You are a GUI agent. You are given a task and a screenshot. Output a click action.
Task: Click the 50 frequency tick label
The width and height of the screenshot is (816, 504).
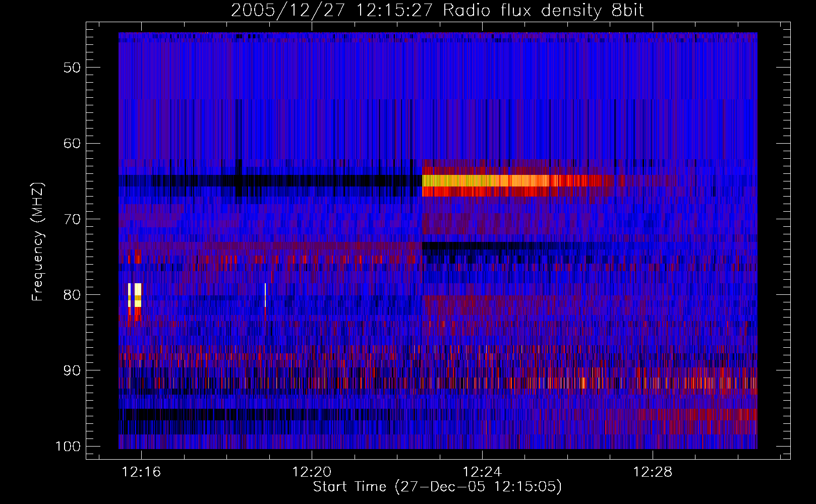[72, 68]
